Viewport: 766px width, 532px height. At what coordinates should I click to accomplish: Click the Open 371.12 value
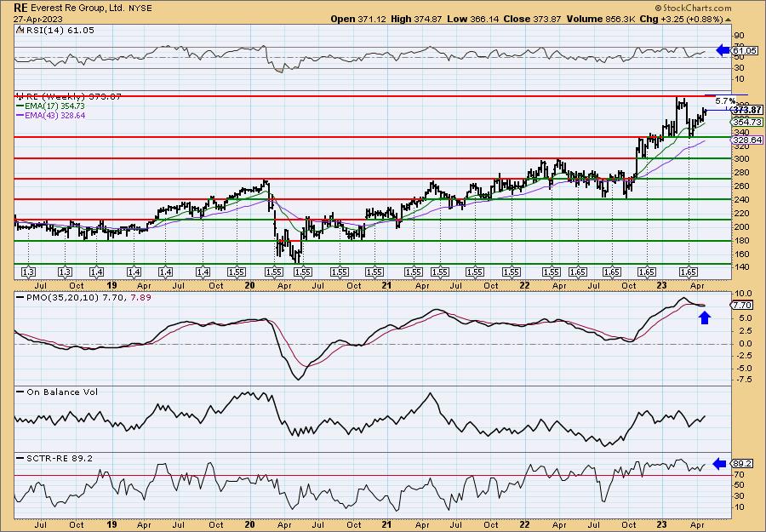pos(358,19)
